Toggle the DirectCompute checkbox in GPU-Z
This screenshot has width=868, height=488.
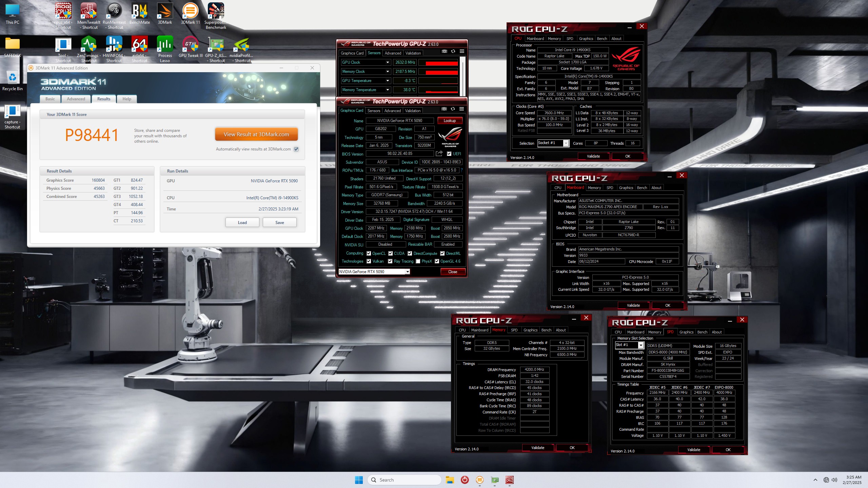point(410,253)
